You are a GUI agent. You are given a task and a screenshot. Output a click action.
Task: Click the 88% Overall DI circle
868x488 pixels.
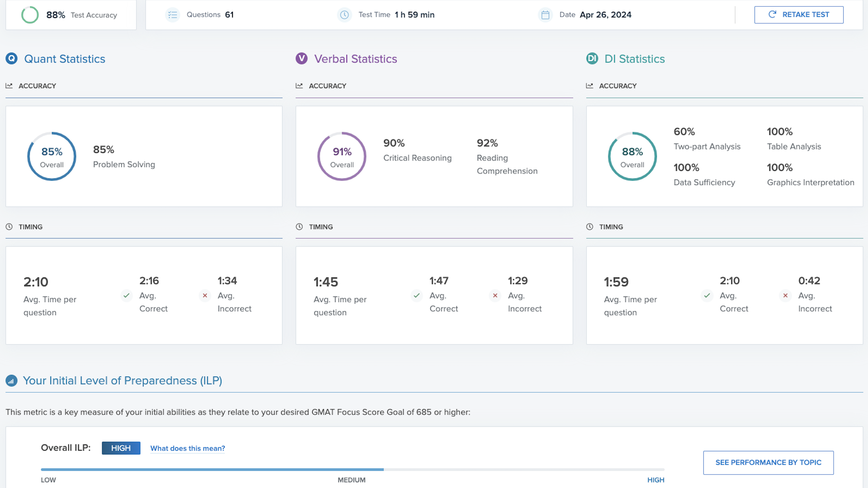click(x=632, y=156)
